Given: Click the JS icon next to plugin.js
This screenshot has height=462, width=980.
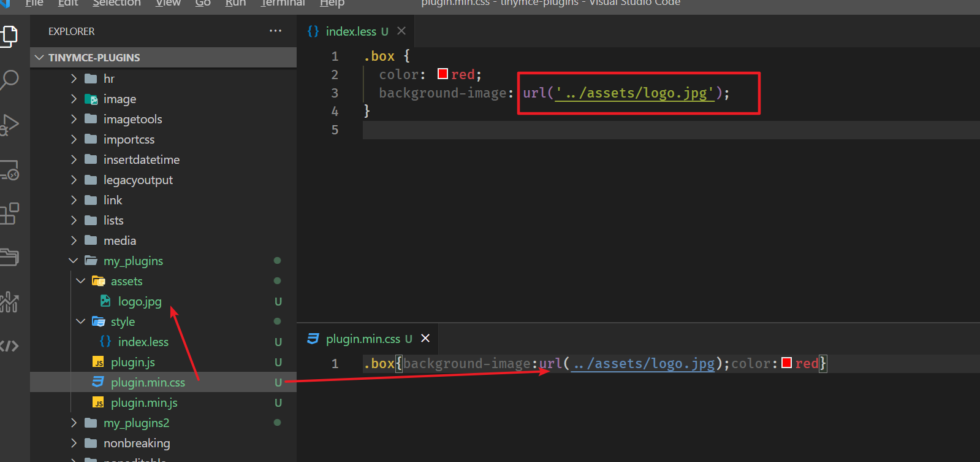Looking at the screenshot, I should 98,362.
